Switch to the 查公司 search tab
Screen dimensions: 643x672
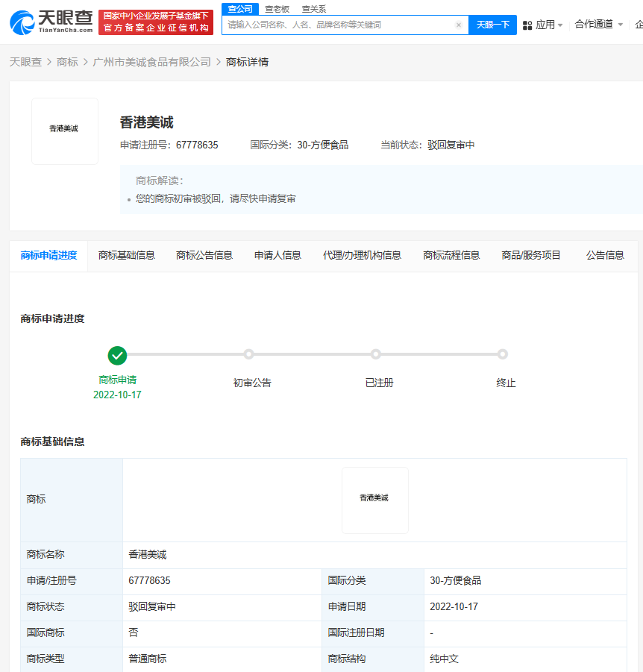pos(240,9)
